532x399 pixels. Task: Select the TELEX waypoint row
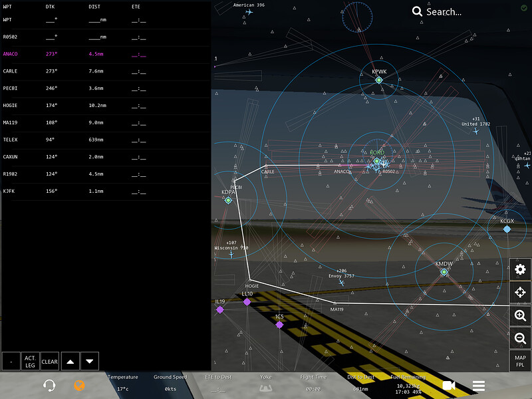tap(106, 140)
